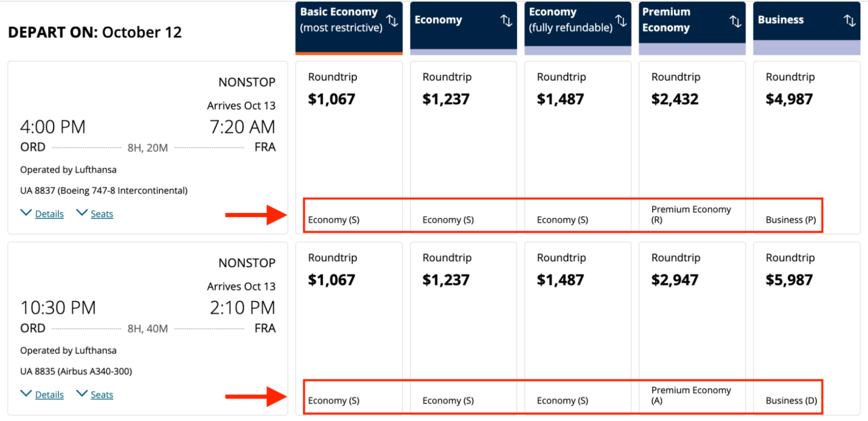
Task: Expand Seats chevron for 10:30 PM flight
Action: click(x=82, y=394)
